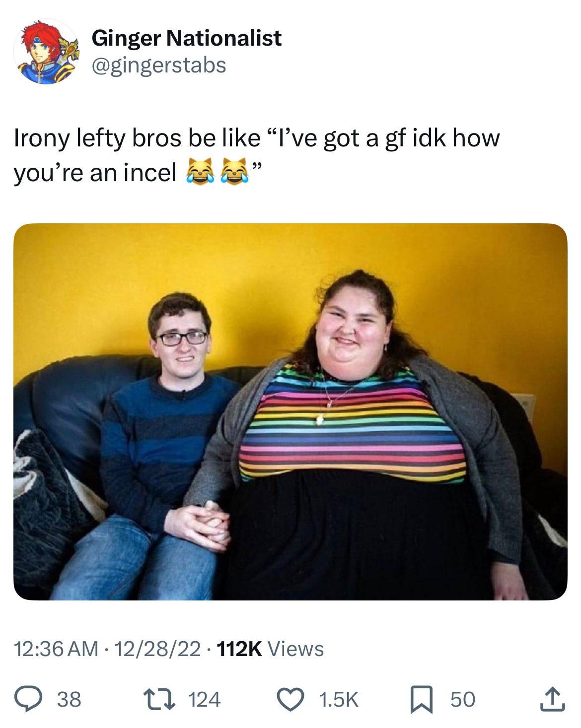Click the first crying cat emoji
This screenshot has height=728, width=581.
tap(198, 172)
